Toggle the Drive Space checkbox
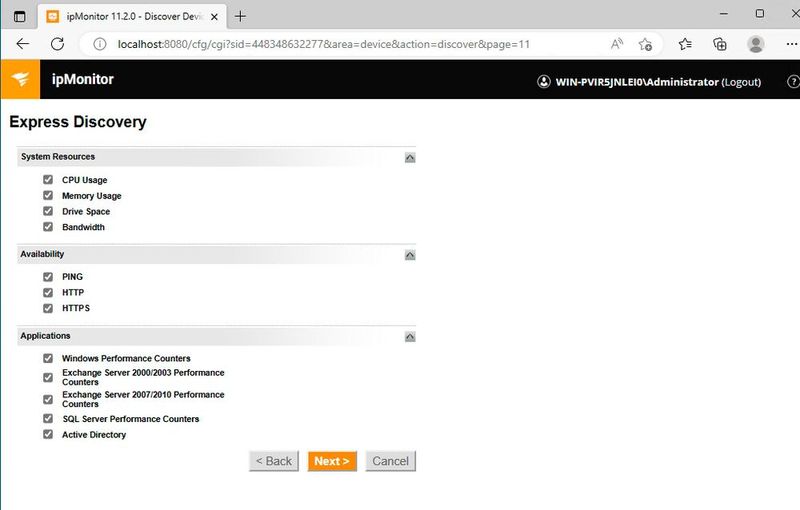Image resolution: width=800 pixels, height=510 pixels. coord(48,211)
